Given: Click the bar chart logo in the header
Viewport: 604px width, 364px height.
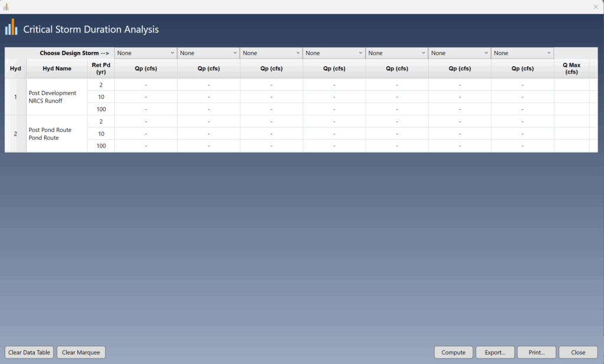Looking at the screenshot, I should (x=11, y=27).
